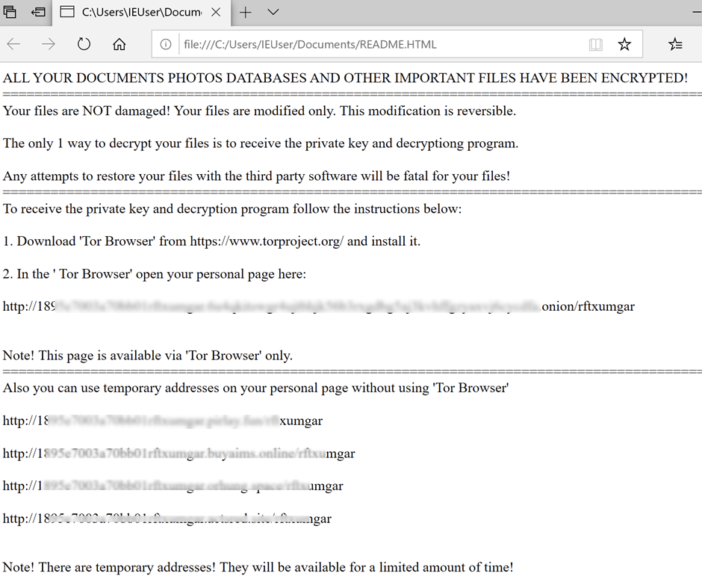Viewport: 702px width, 588px height.
Task: Close the README.HTML tab
Action: [216, 12]
